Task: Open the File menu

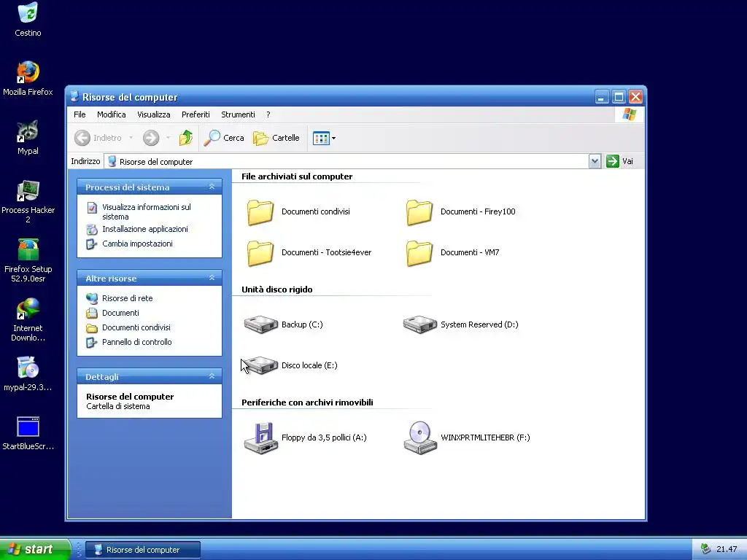Action: pyautogui.click(x=80, y=114)
